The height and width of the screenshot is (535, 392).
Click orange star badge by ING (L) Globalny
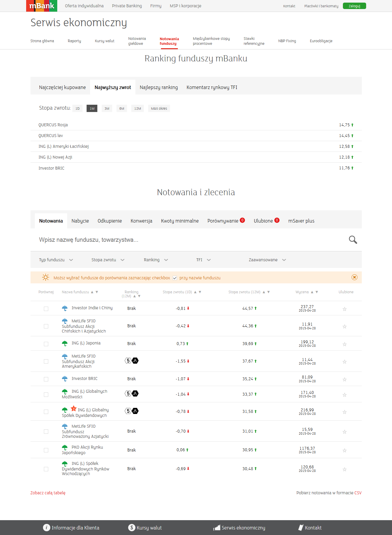tap(74, 408)
